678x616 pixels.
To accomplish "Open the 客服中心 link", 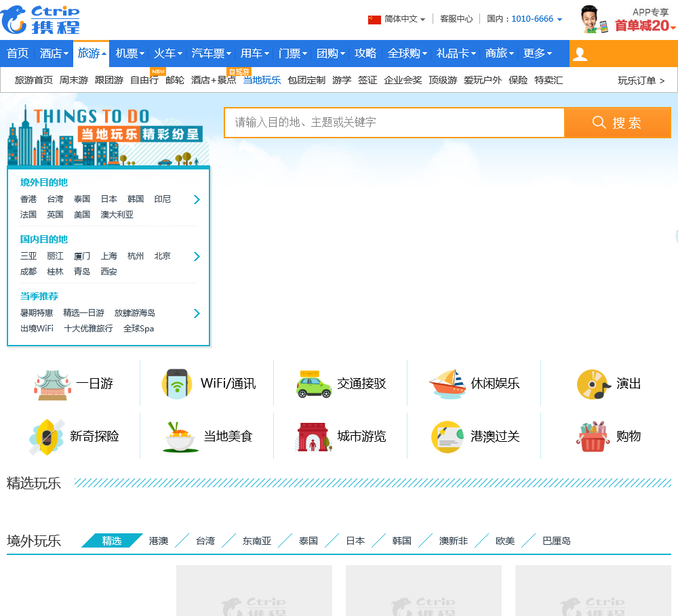I will pyautogui.click(x=456, y=19).
